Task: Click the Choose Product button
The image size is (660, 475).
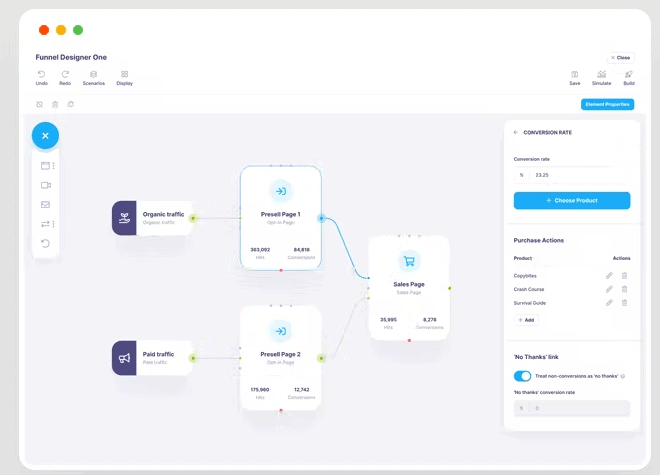Action: pos(572,200)
